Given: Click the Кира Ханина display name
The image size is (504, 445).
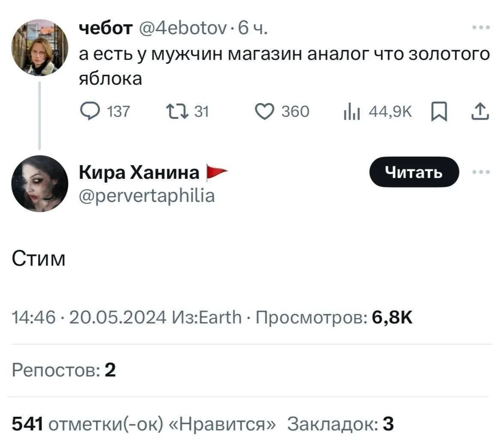Looking at the screenshot, I should pos(139,172).
